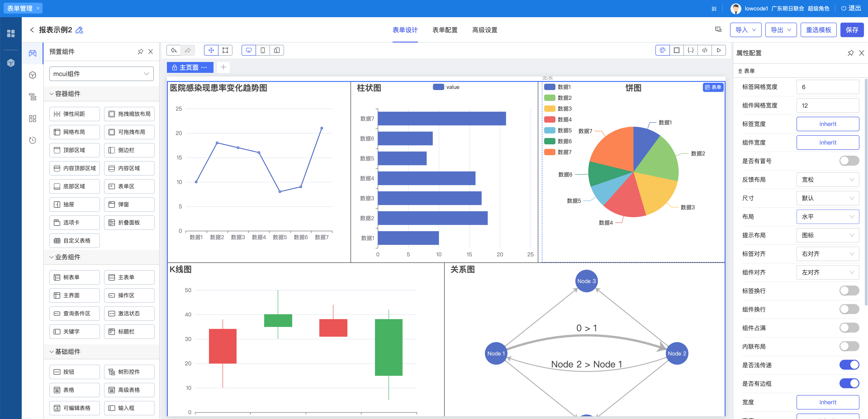The image size is (868, 419).
Task: Select the mobile phone preview icon
Action: pyautogui.click(x=263, y=50)
